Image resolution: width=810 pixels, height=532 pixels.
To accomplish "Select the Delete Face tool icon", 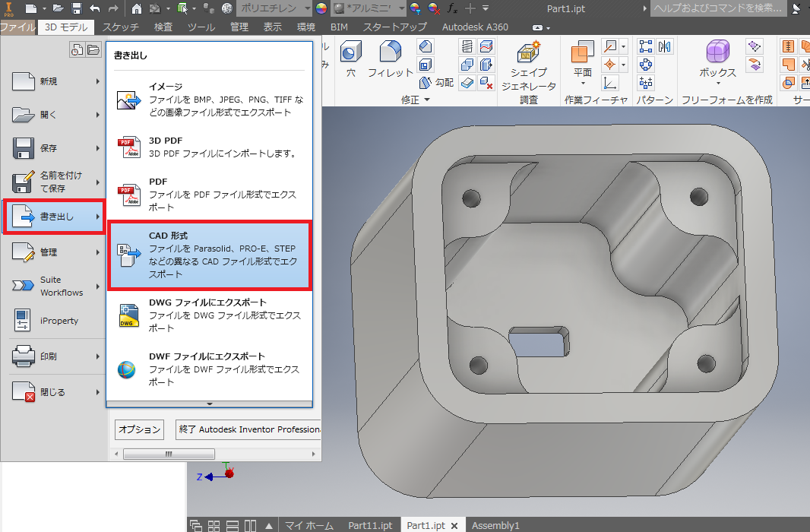I will click(486, 83).
